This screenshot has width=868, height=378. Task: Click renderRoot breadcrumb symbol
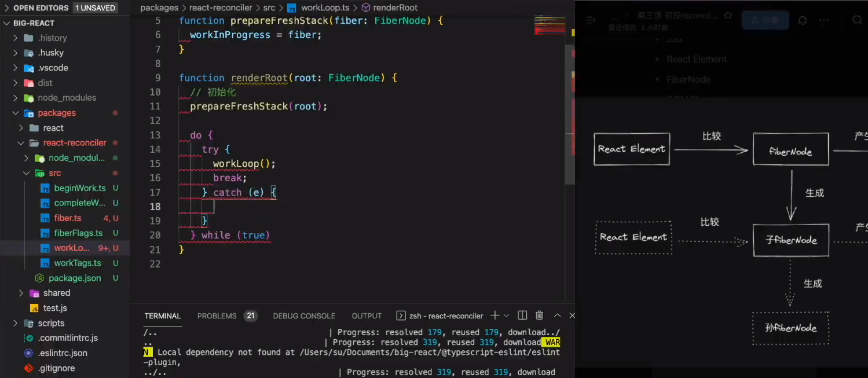[395, 8]
